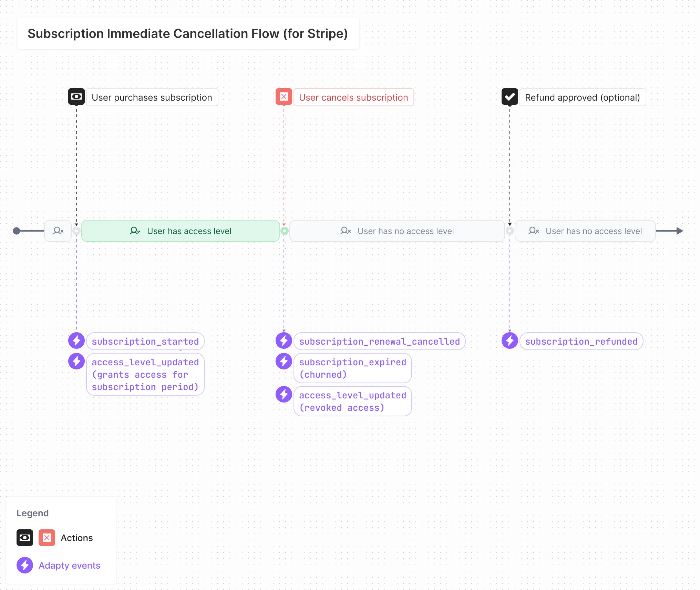
Task: Select the User cancels subscription label
Action: 353,98
